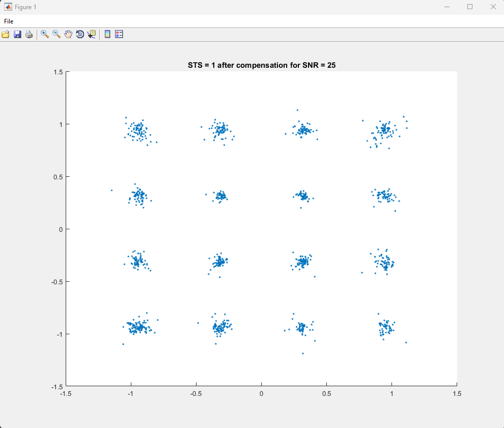This screenshot has width=504, height=428.
Task: Open the File menu
Action: tap(9, 21)
